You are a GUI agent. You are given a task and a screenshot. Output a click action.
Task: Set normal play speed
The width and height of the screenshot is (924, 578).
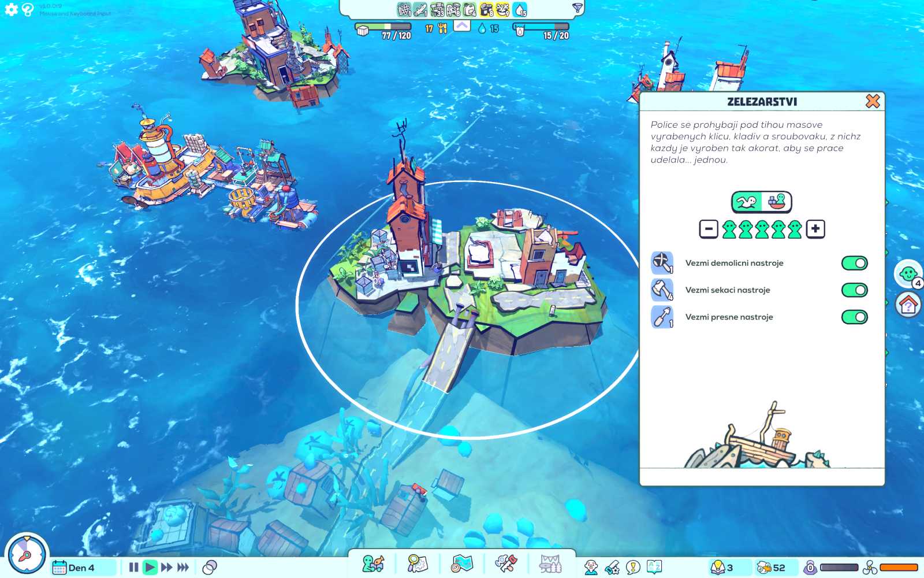coord(150,567)
